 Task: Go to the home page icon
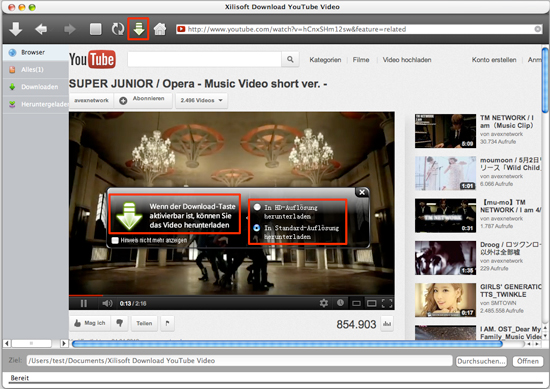click(x=160, y=29)
